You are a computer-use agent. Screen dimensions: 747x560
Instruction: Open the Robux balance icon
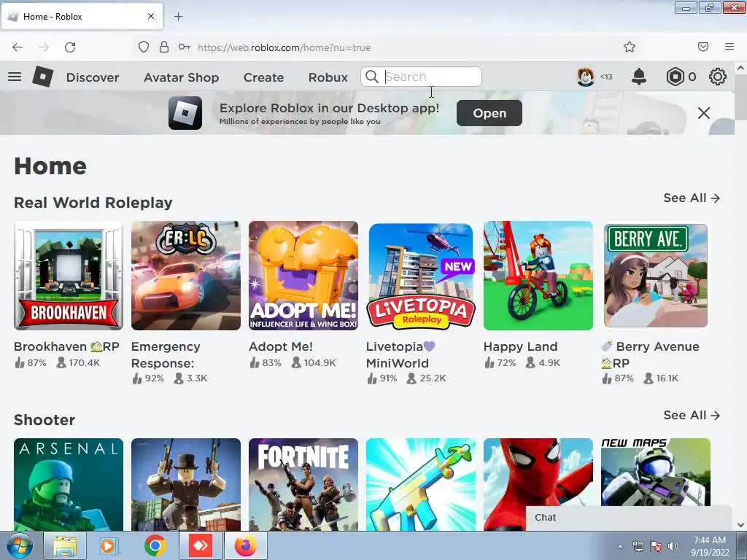click(x=675, y=77)
